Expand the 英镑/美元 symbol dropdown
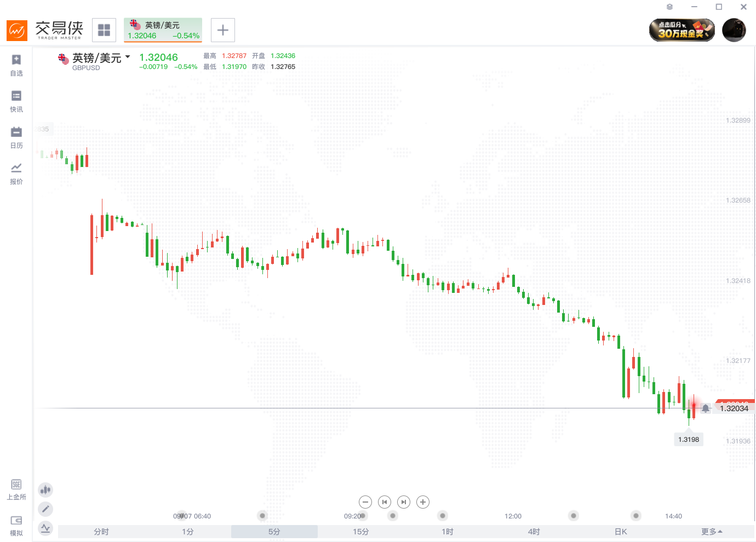756x542 pixels. (128, 57)
